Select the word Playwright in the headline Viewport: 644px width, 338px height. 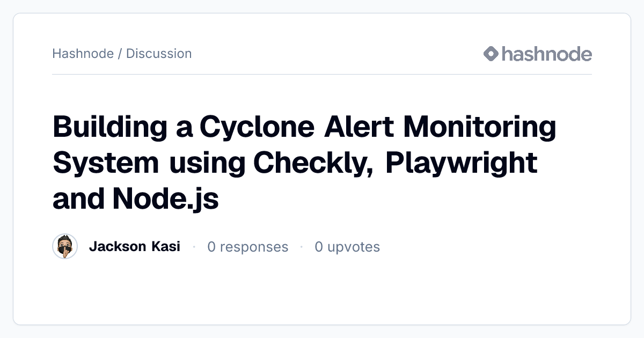click(x=461, y=163)
